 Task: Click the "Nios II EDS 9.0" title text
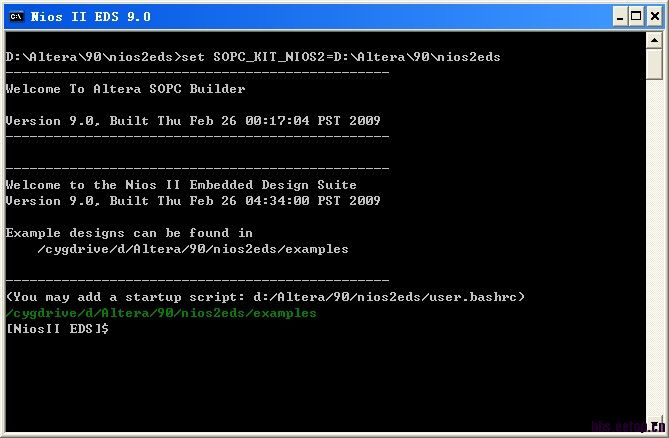click(91, 16)
